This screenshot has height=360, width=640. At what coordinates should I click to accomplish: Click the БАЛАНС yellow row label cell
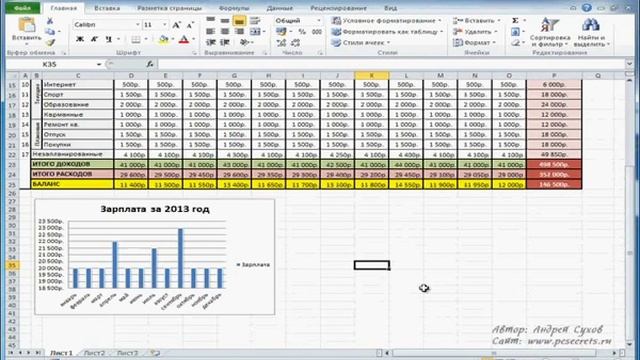pyautogui.click(x=72, y=184)
